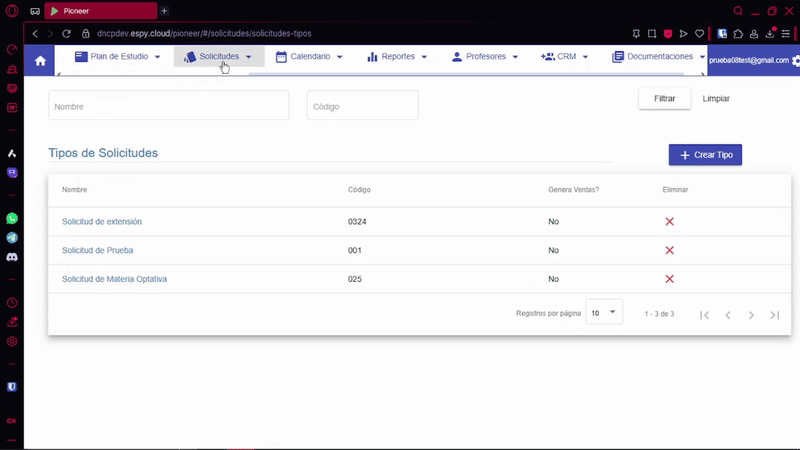Open the Registros por página dropdown
The width and height of the screenshot is (800, 450).
[x=604, y=313]
